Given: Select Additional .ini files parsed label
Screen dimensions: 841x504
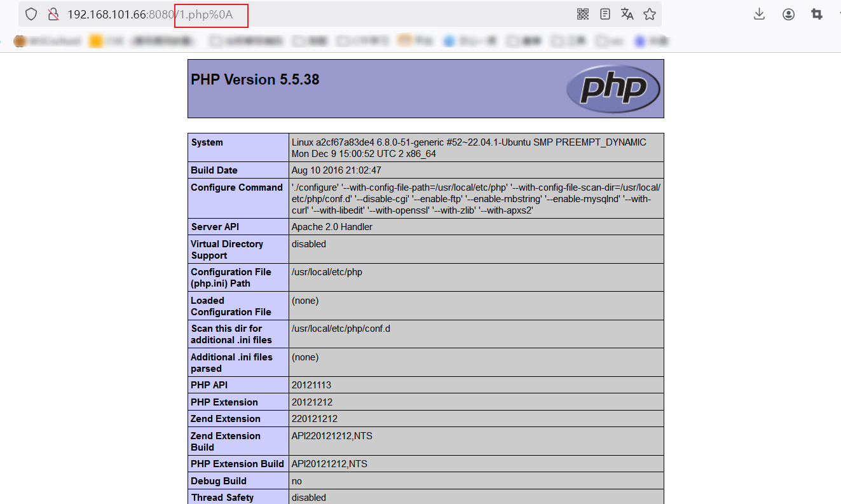Looking at the screenshot, I should [x=231, y=363].
